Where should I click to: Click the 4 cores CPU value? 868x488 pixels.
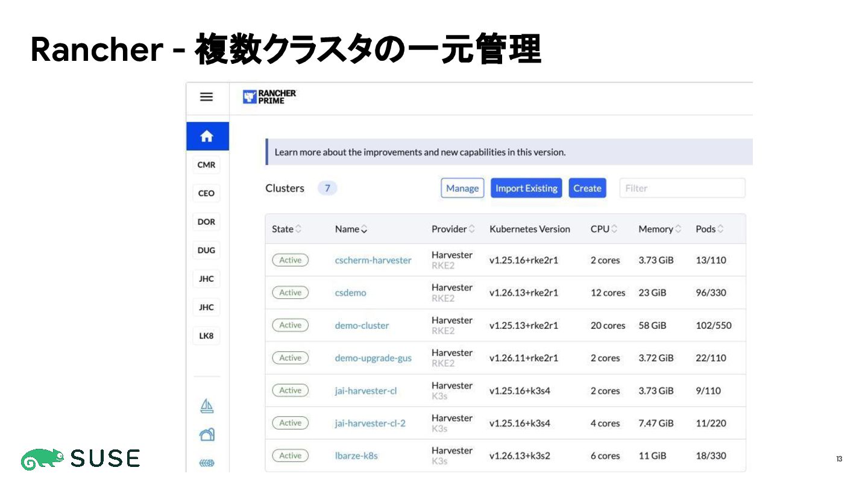coord(605,423)
